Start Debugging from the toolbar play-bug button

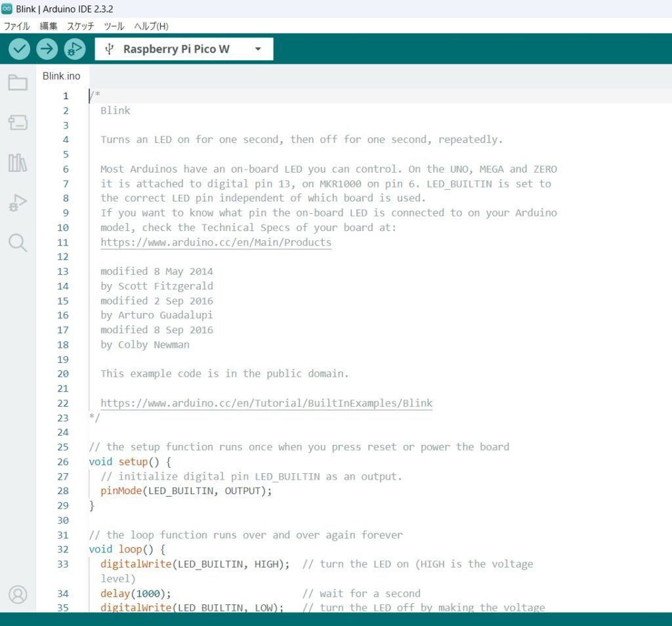pyautogui.click(x=75, y=49)
